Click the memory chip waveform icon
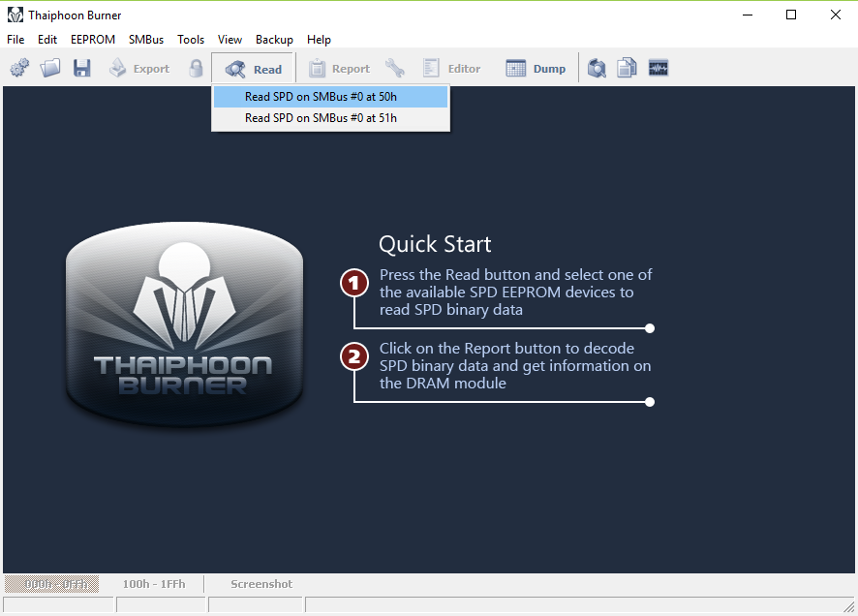This screenshot has width=858, height=616. (x=659, y=69)
